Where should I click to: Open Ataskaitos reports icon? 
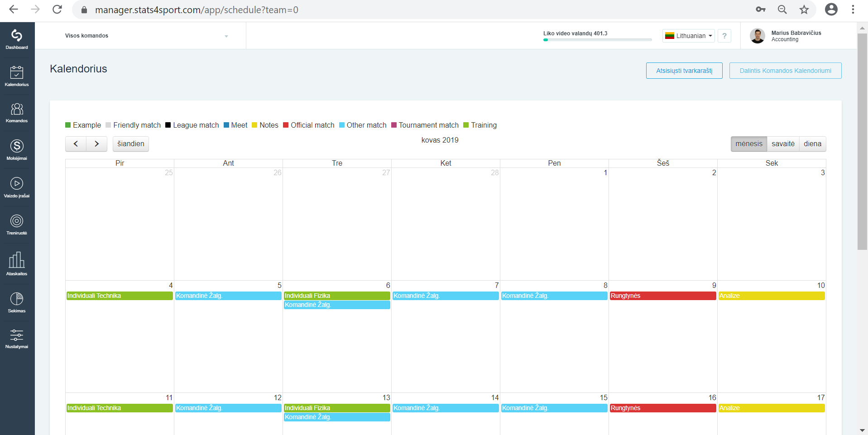[17, 264]
